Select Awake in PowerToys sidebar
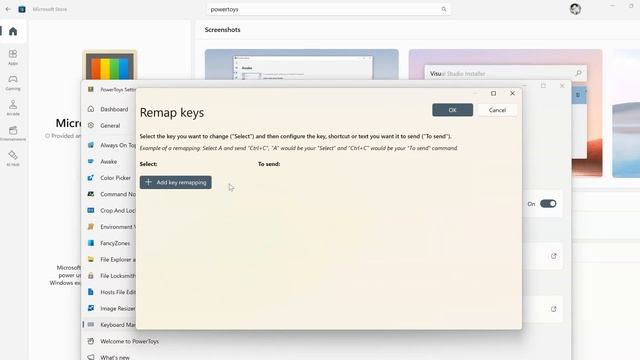 (x=109, y=162)
